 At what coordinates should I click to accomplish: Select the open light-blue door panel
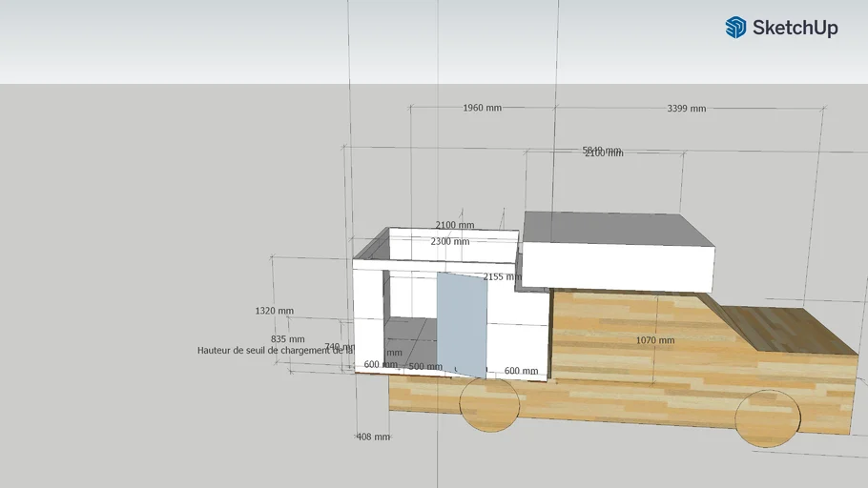[462, 322]
